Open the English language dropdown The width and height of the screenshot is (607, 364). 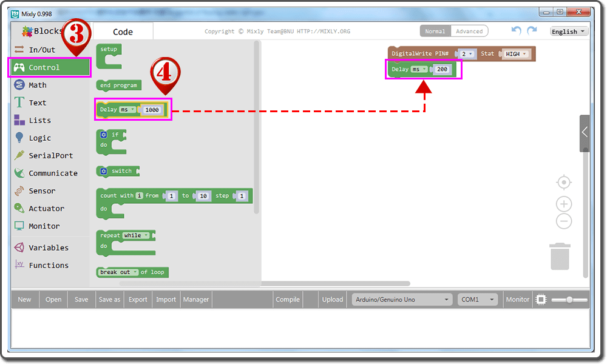pyautogui.click(x=569, y=32)
